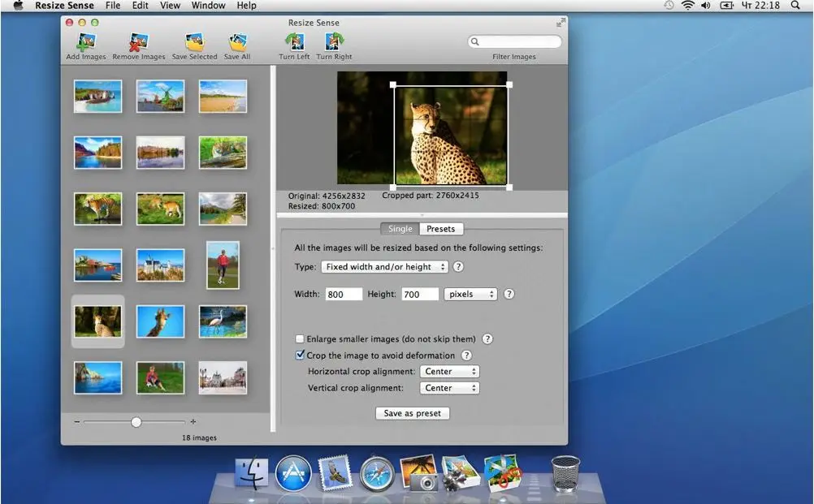814x504 pixels.
Task: Click the Width input field
Action: click(344, 294)
